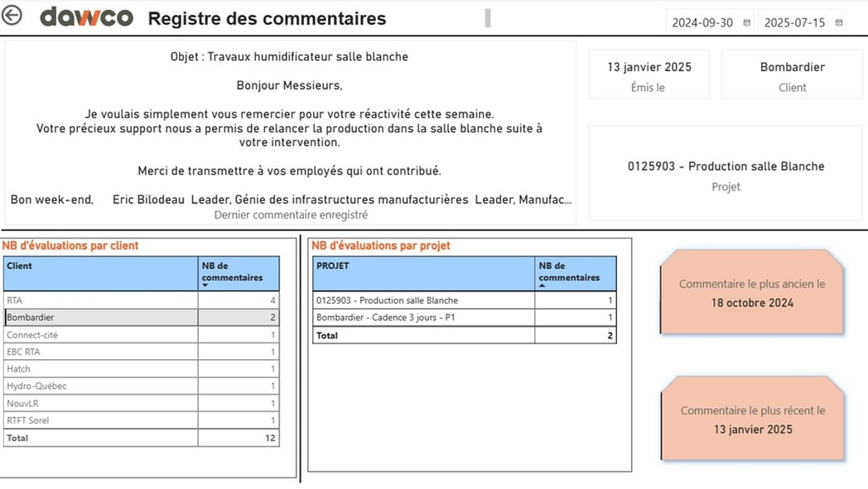
Task: Click the Émis le card showing 13 janvier 2025
Action: coord(649,75)
